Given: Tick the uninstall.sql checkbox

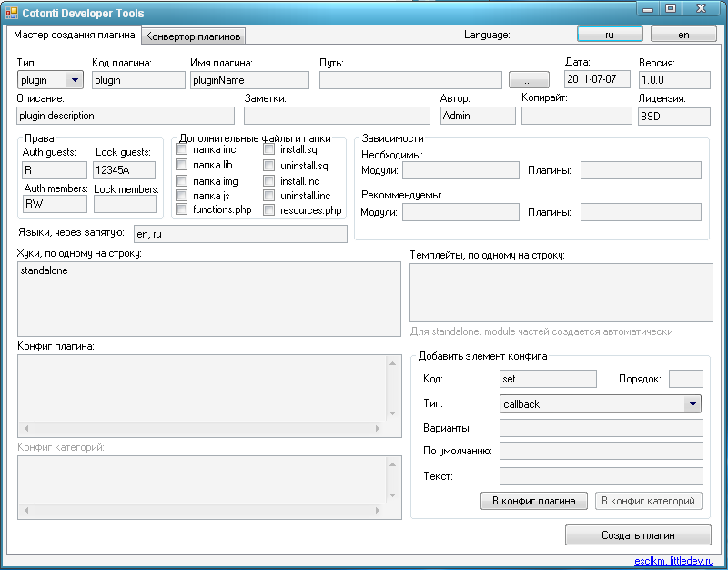Looking at the screenshot, I should pos(268,165).
